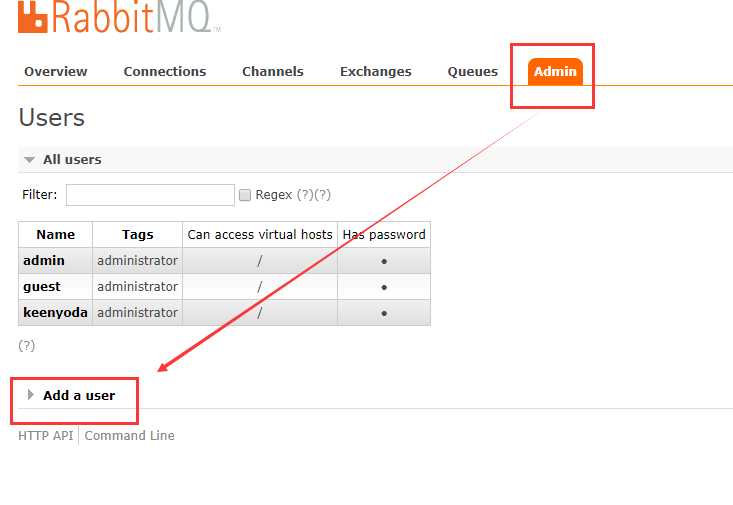Screen dimensions: 733x505
Task: Sort by Tags column header
Action: [137, 234]
